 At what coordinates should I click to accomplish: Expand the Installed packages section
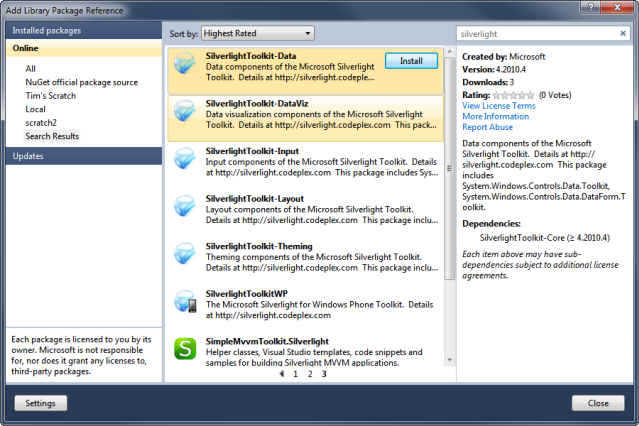[x=84, y=31]
